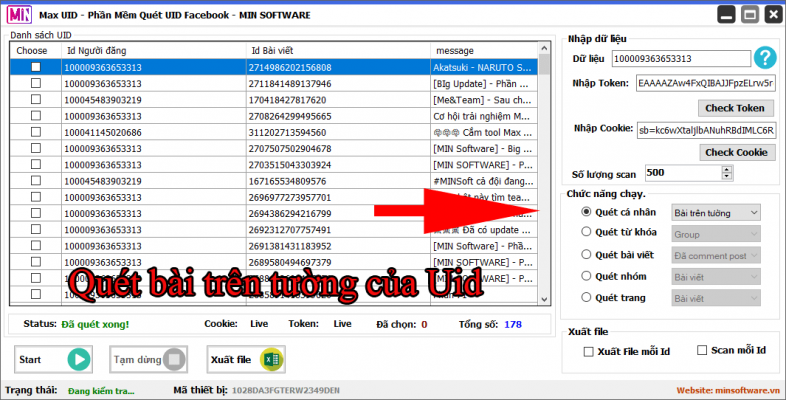Click the blue question mark help icon
The width and height of the screenshot is (786, 400).
tap(766, 59)
